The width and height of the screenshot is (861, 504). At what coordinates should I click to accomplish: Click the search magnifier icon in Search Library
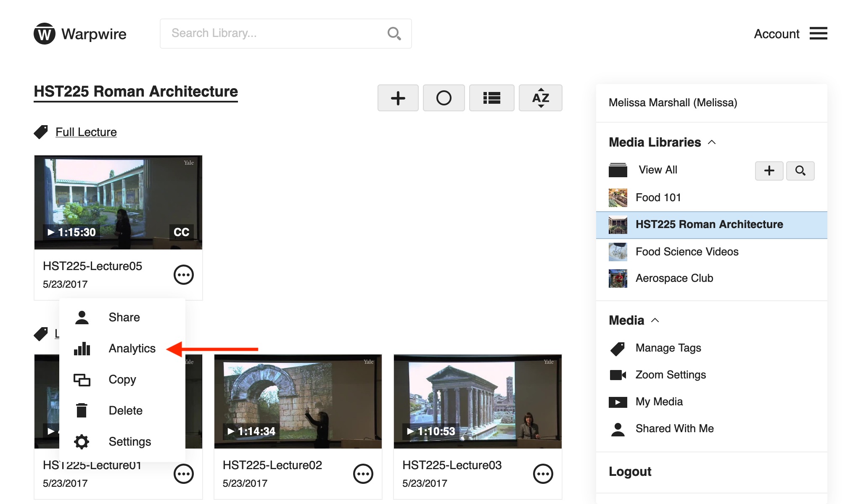click(394, 34)
